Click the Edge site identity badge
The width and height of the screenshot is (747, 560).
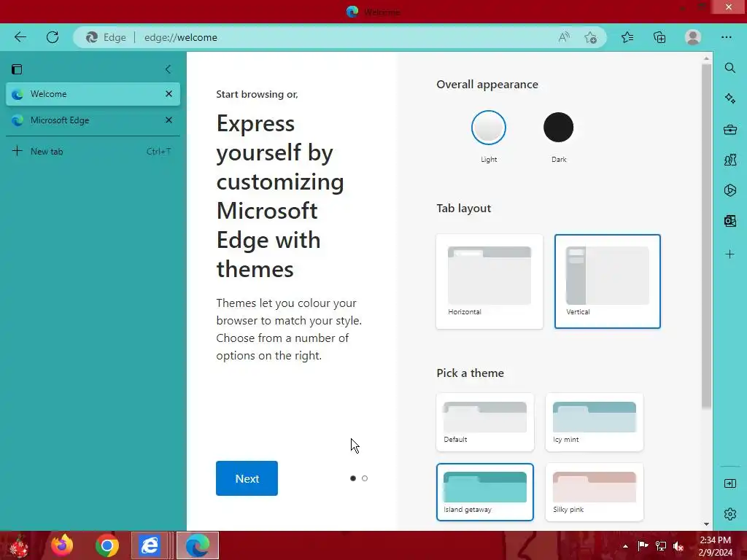[106, 37]
